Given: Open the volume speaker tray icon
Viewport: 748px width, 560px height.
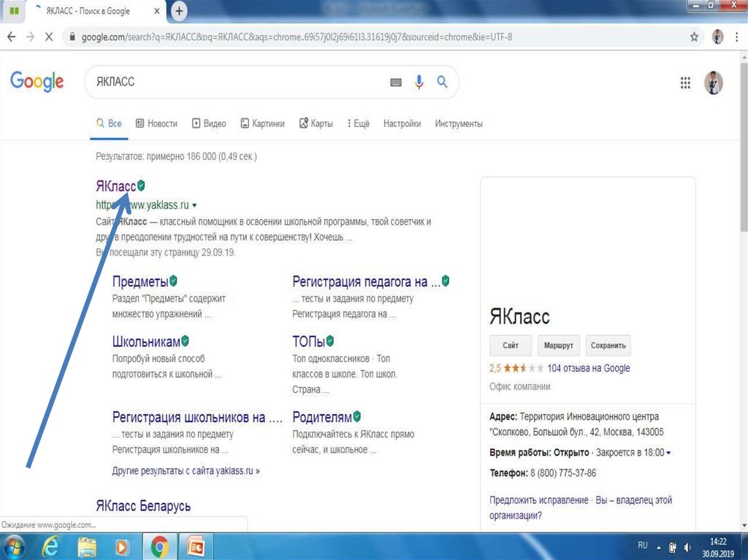Looking at the screenshot, I should pyautogui.click(x=687, y=547).
